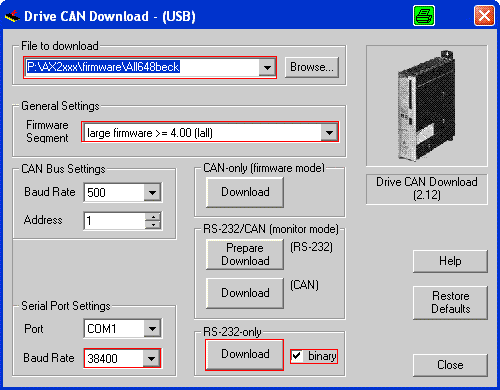Click into the Address input field
This screenshot has height=390, width=500.
tap(115, 221)
